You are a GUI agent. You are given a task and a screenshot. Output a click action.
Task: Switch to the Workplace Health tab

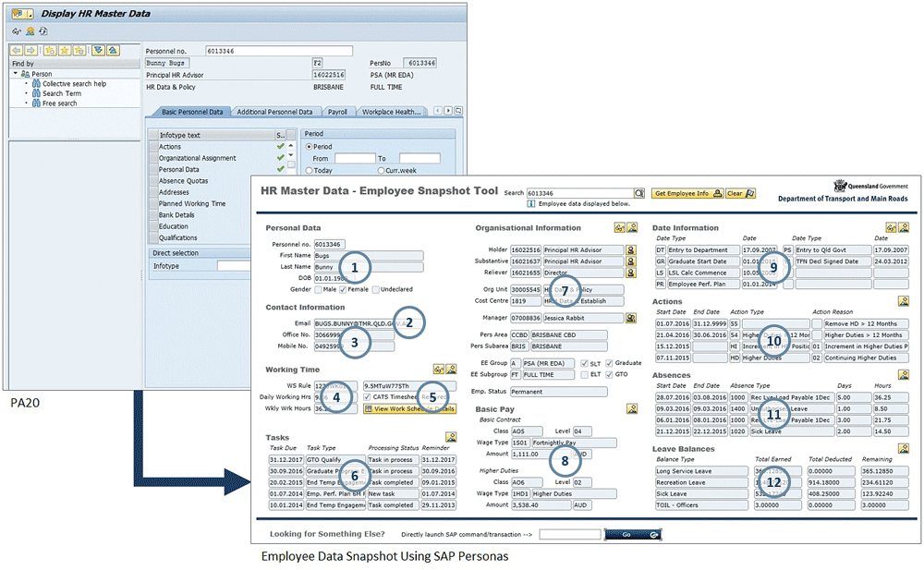pos(391,112)
